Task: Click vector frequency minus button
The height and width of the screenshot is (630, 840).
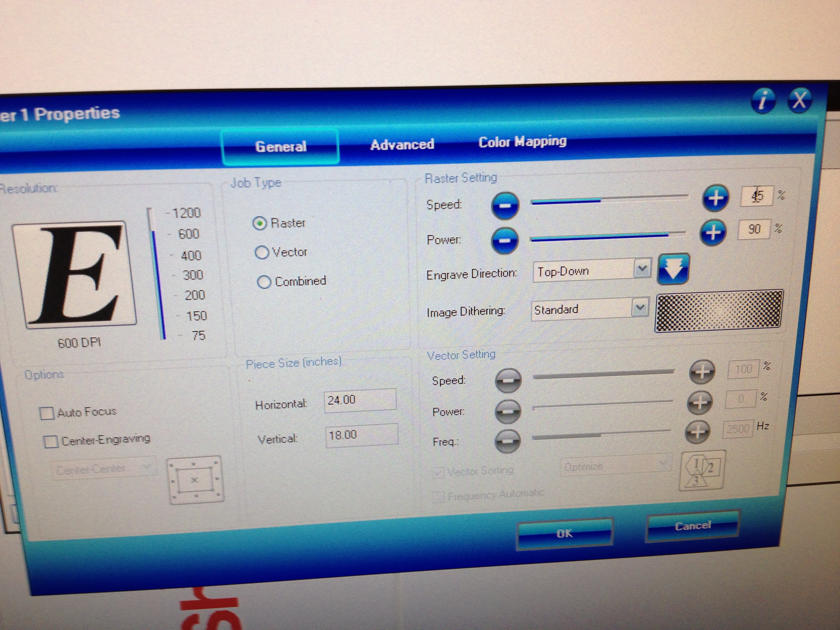Action: pyautogui.click(x=508, y=441)
